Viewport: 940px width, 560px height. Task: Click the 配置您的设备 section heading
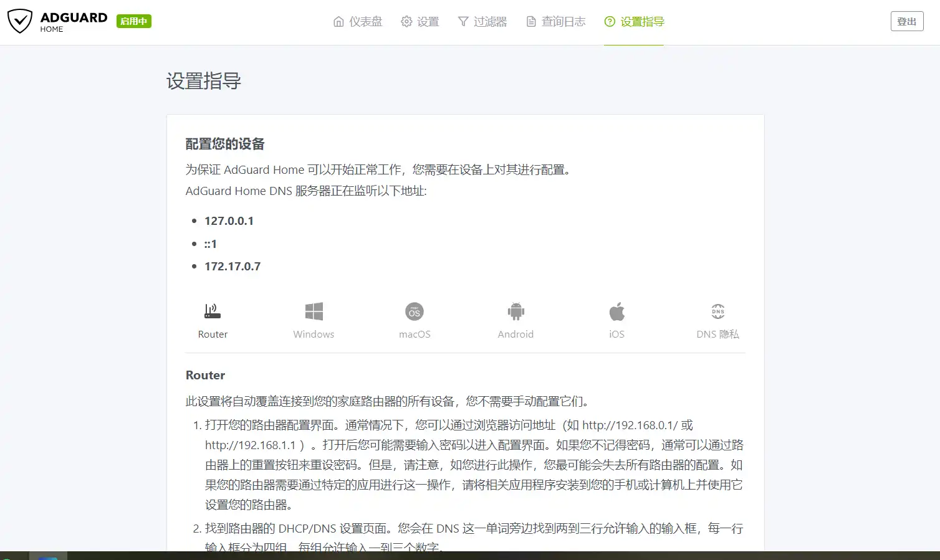tap(225, 145)
